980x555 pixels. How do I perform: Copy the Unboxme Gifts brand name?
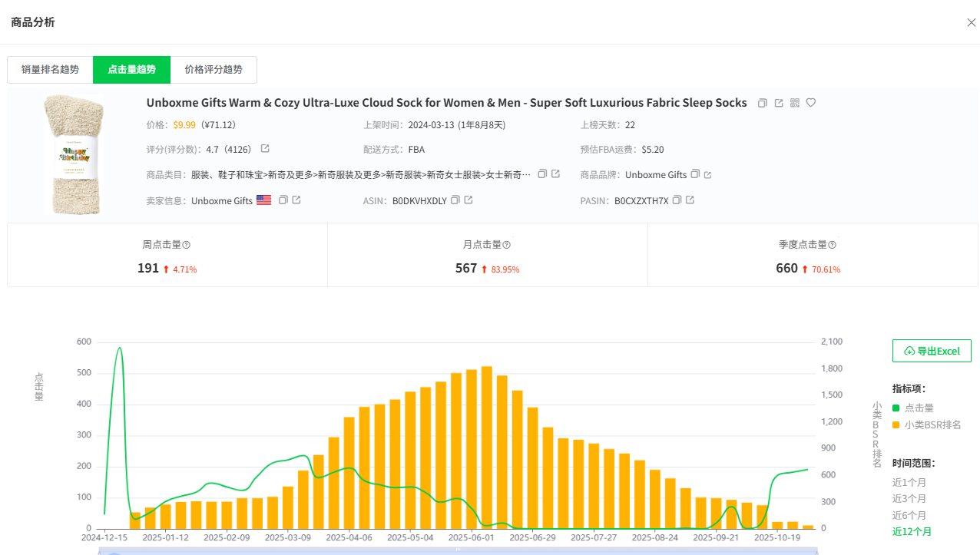(695, 174)
